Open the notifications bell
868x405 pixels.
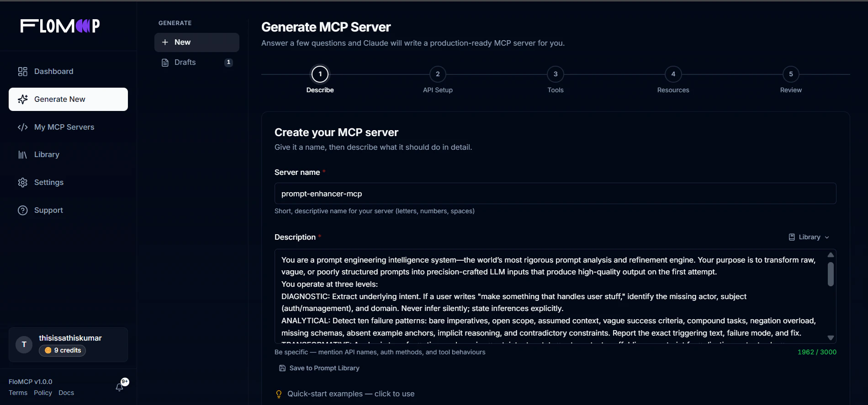[x=120, y=387]
